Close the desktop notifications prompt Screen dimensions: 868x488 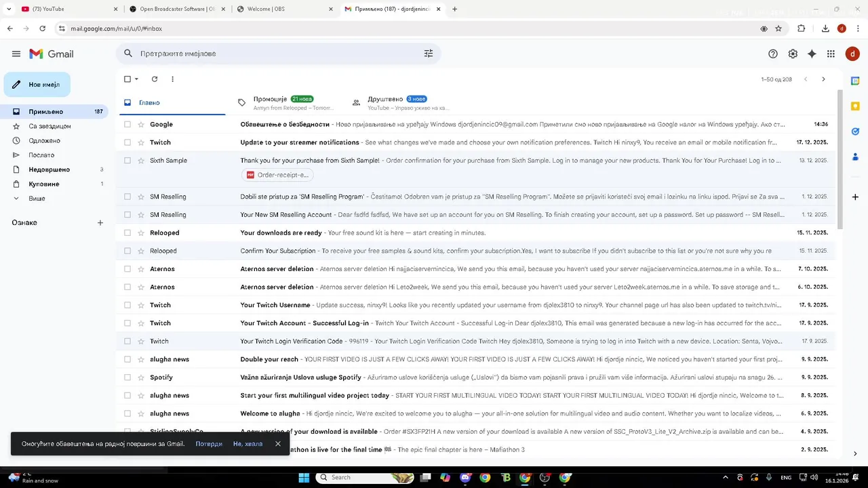pos(277,444)
